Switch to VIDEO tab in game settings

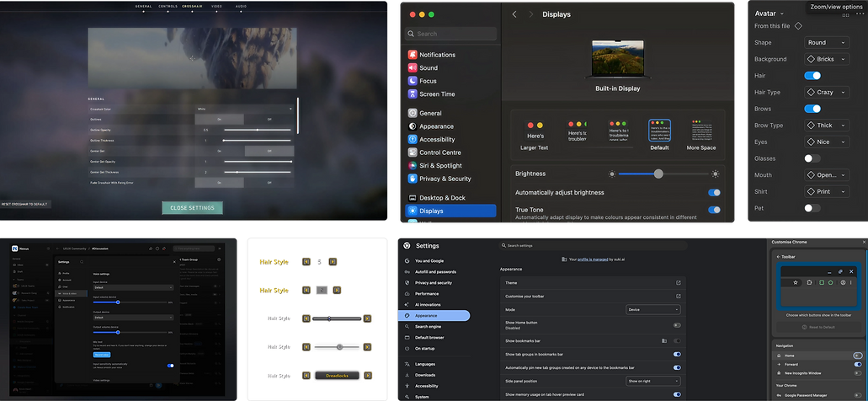[217, 6]
